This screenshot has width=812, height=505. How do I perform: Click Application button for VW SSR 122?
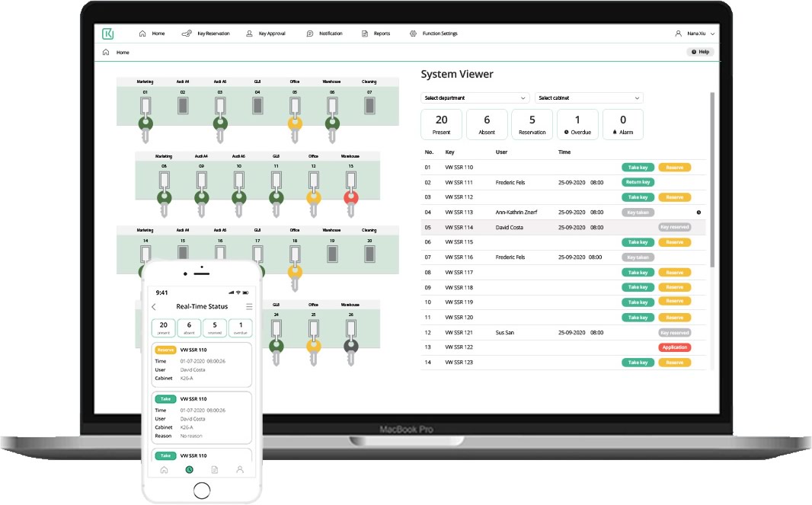click(674, 347)
